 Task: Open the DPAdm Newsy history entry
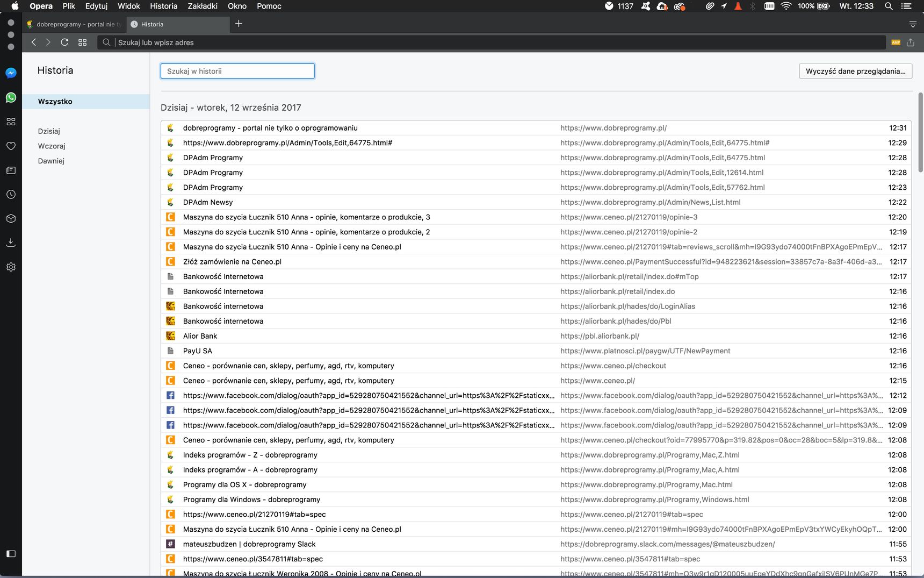536,202
